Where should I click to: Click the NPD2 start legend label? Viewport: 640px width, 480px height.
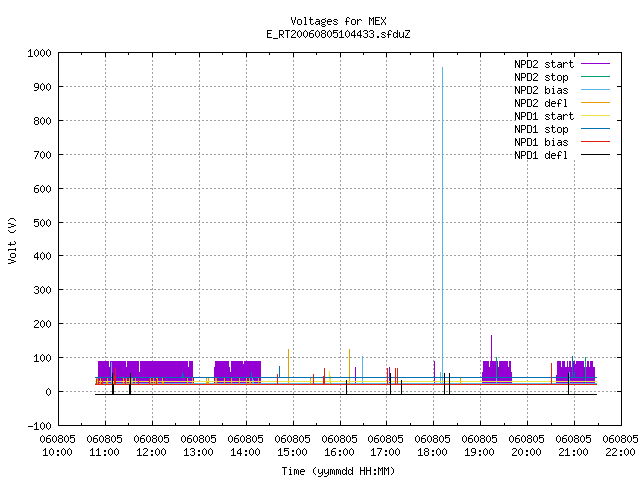pos(544,64)
